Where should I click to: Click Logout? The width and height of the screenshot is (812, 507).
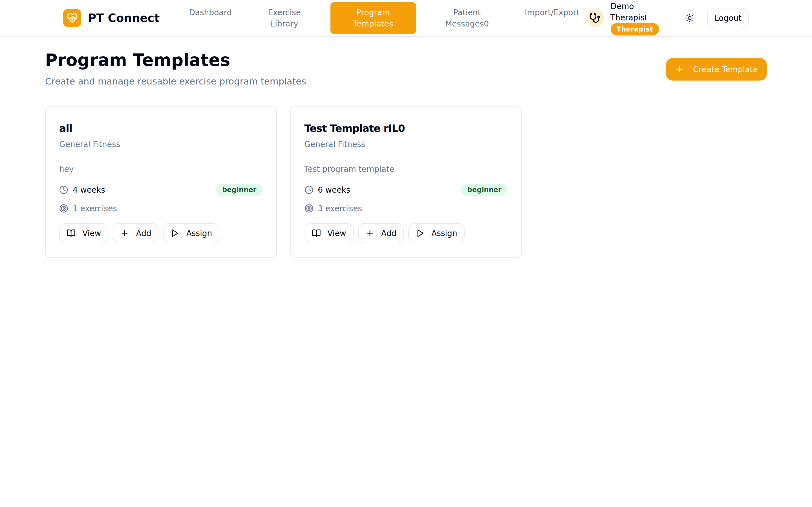click(x=727, y=18)
